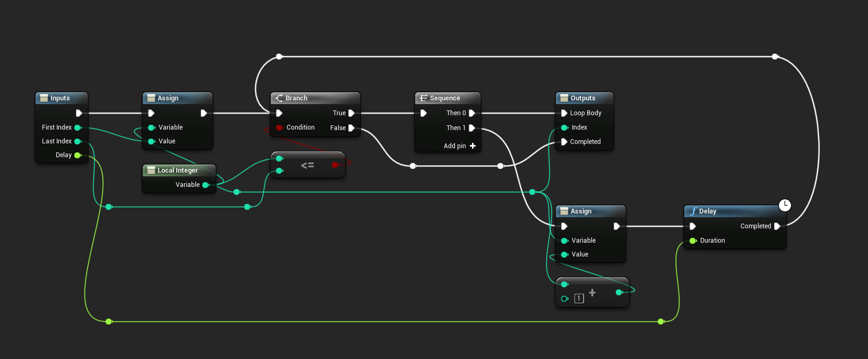868x359 pixels.
Task: Select the Outputs node title bar
Action: click(x=583, y=98)
